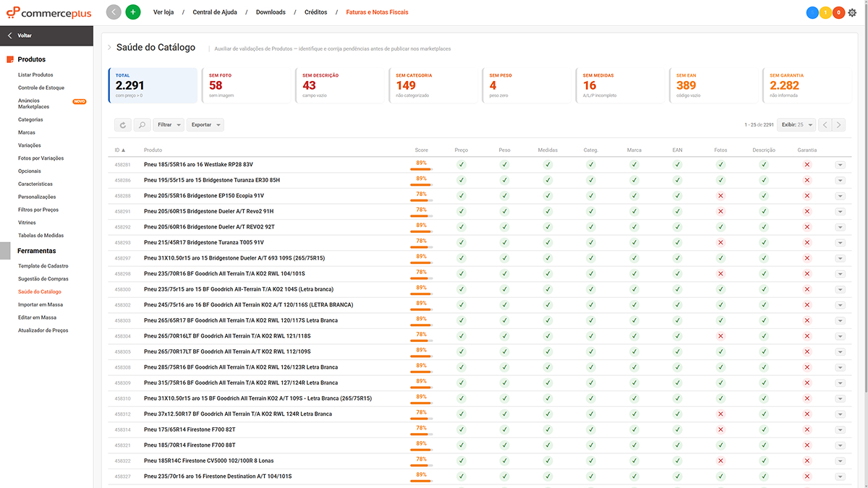Click Peso check for Dueler A/T 693 109S
This screenshot has height=488, width=868.
tap(505, 258)
